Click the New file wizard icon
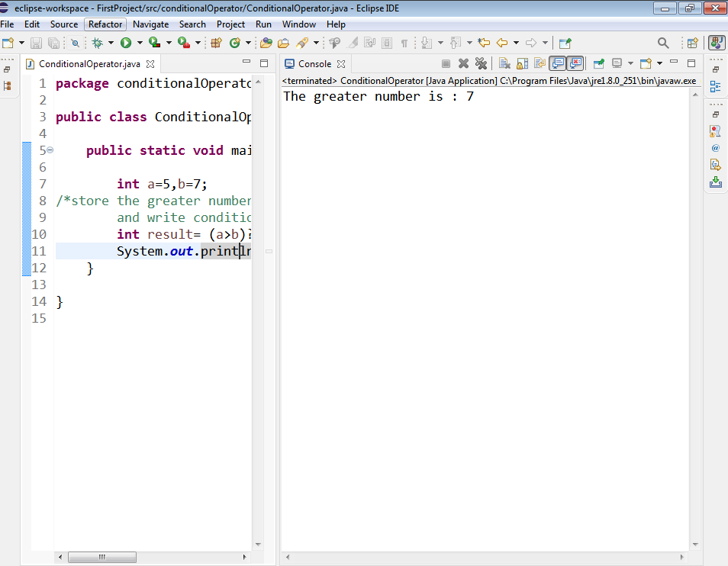The width and height of the screenshot is (728, 566). 8,43
